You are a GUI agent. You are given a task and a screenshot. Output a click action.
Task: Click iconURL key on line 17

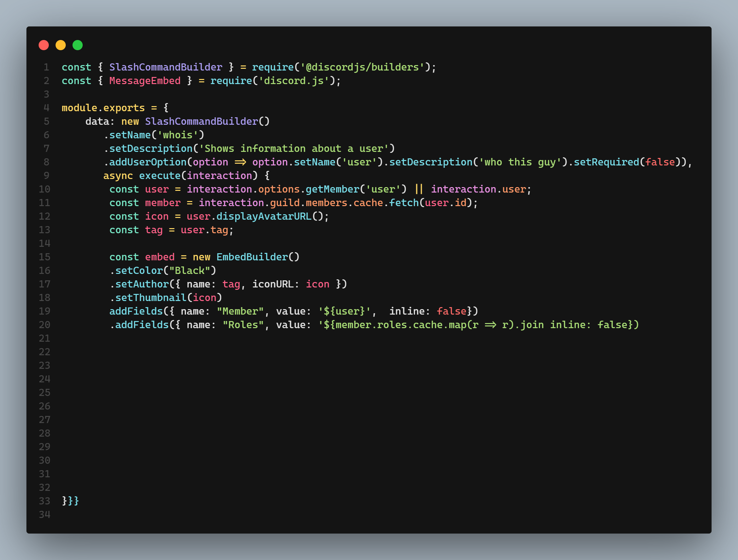[273, 284]
